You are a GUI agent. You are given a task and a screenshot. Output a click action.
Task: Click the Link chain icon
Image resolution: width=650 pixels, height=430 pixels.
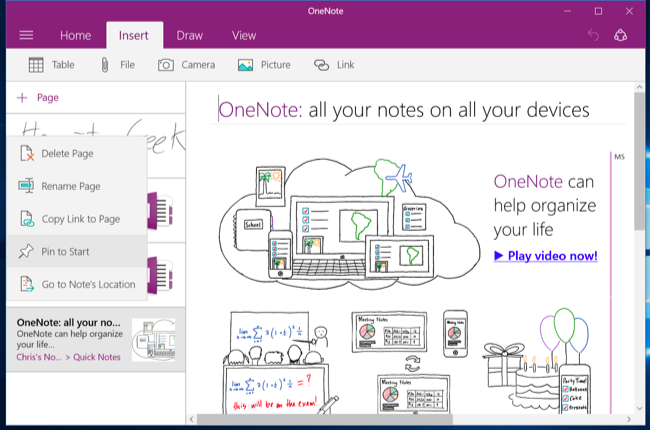point(321,65)
